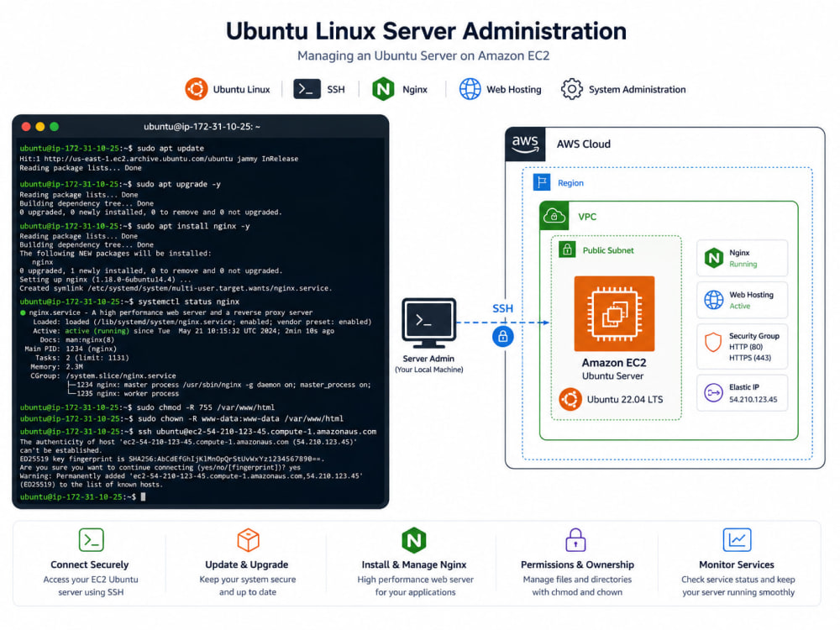This screenshot has height=630, width=840.
Task: Click the Public Subnet padlock icon
Action: (x=567, y=249)
